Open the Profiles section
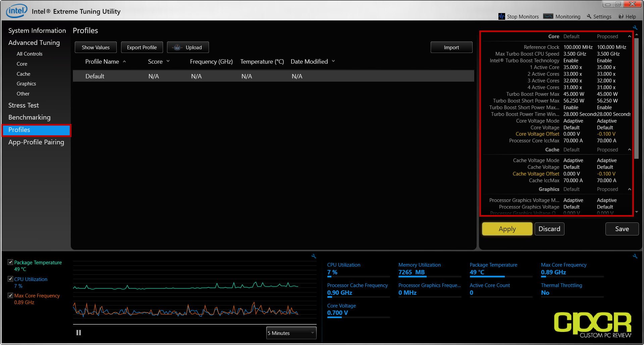 pyautogui.click(x=36, y=130)
